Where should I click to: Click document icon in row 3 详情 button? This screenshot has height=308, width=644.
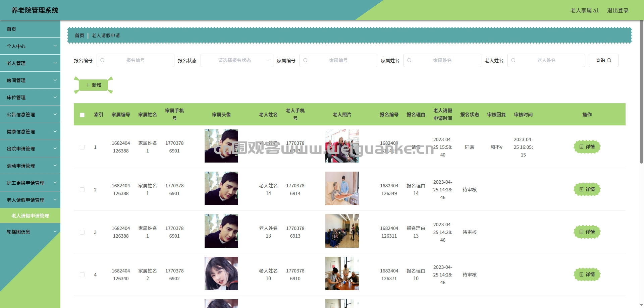coord(581,232)
